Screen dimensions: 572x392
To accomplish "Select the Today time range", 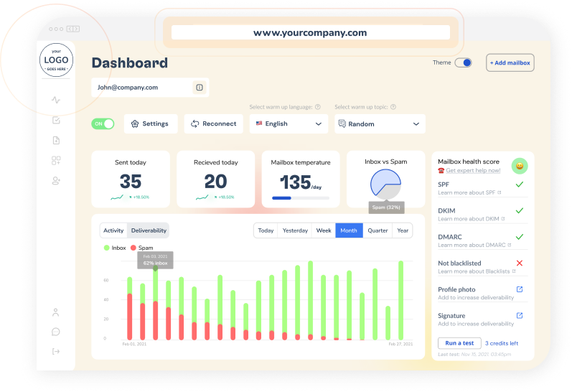I will click(x=266, y=230).
